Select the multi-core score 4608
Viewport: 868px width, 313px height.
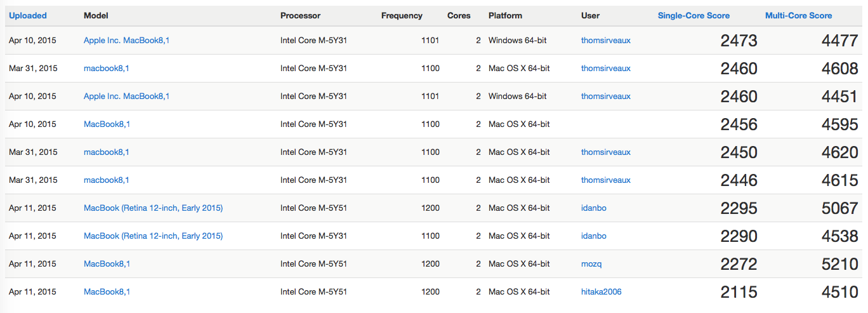[840, 69]
